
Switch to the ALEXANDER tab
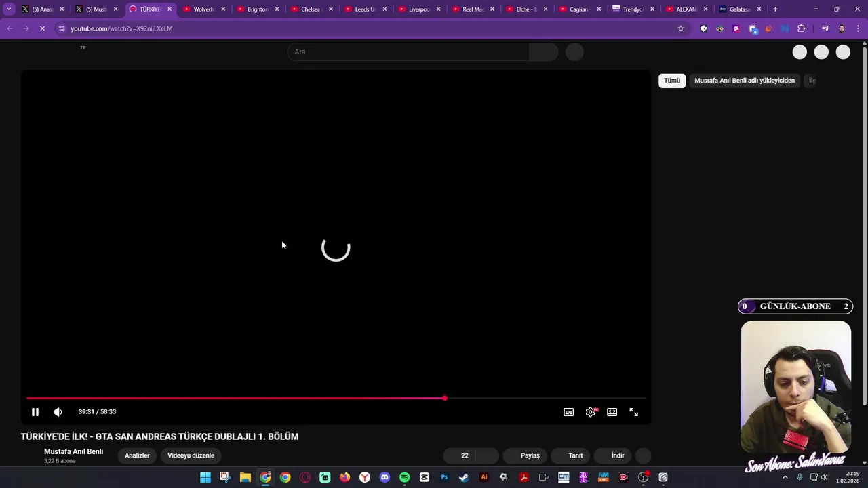coord(686,9)
